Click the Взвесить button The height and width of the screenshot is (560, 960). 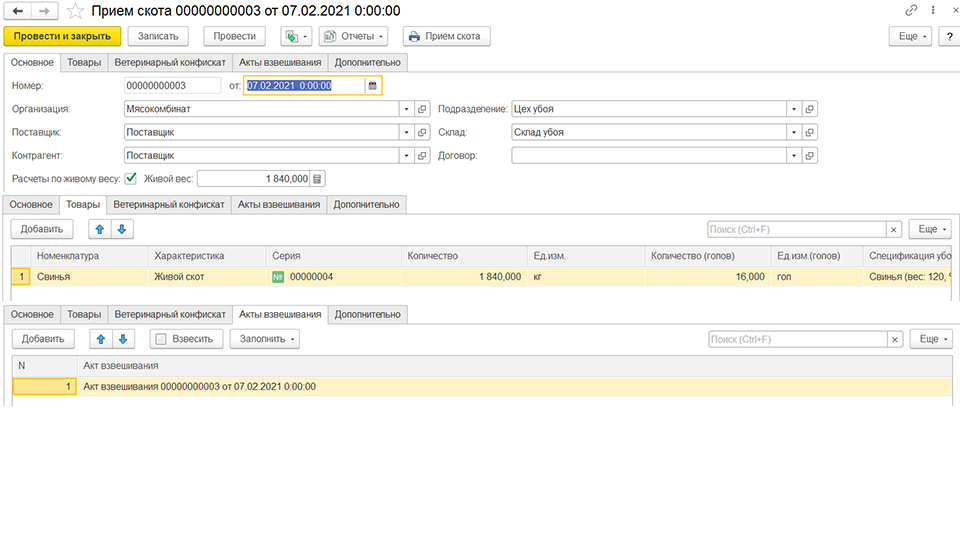click(185, 339)
